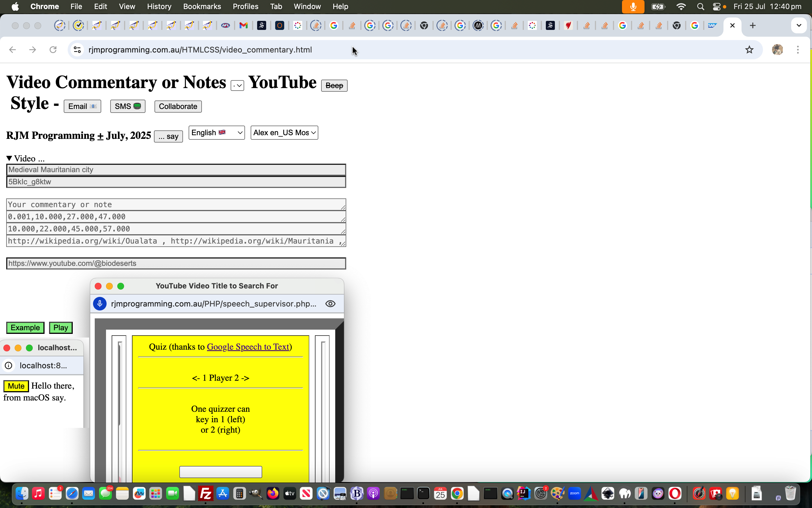Open the Window menu
This screenshot has height=508, width=812.
pyautogui.click(x=307, y=7)
